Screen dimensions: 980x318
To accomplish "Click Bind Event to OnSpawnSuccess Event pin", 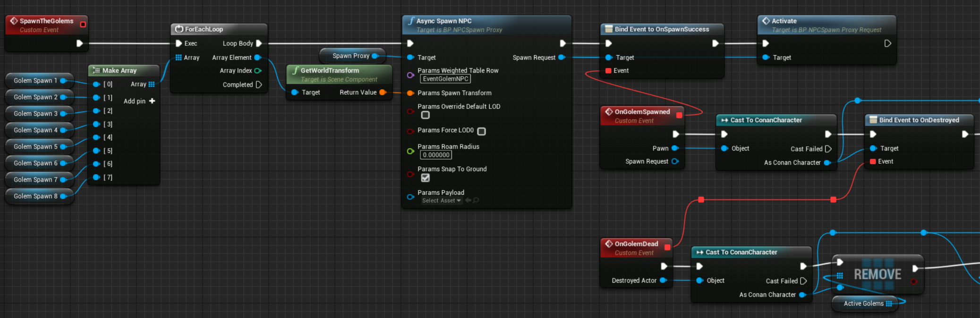I will (609, 71).
